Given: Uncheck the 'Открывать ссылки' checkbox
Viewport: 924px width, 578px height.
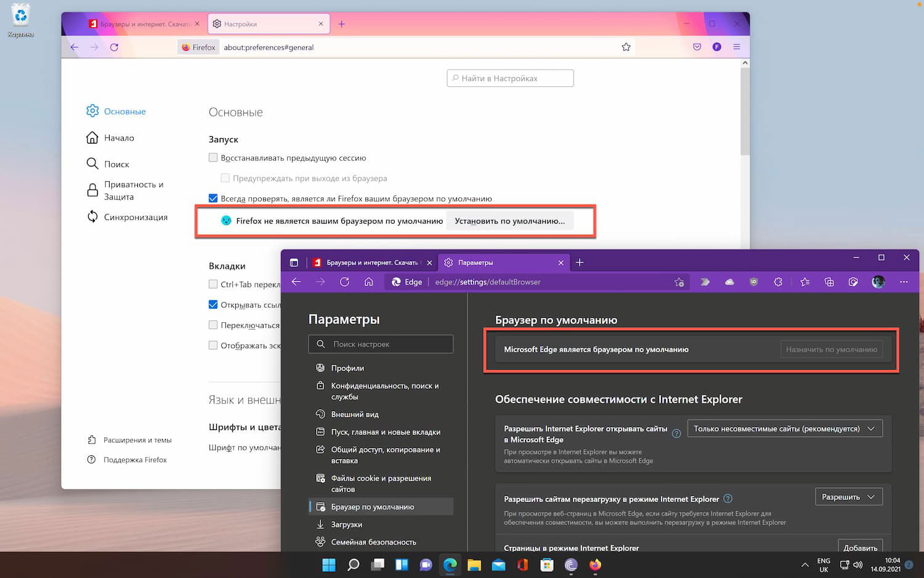Looking at the screenshot, I should click(x=213, y=304).
